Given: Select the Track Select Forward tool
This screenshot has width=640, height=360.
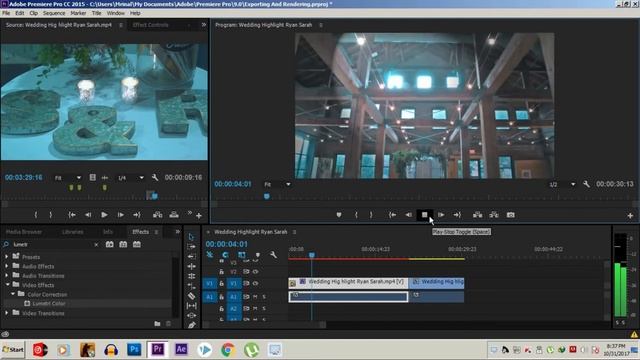Looking at the screenshot, I should pyautogui.click(x=191, y=247).
